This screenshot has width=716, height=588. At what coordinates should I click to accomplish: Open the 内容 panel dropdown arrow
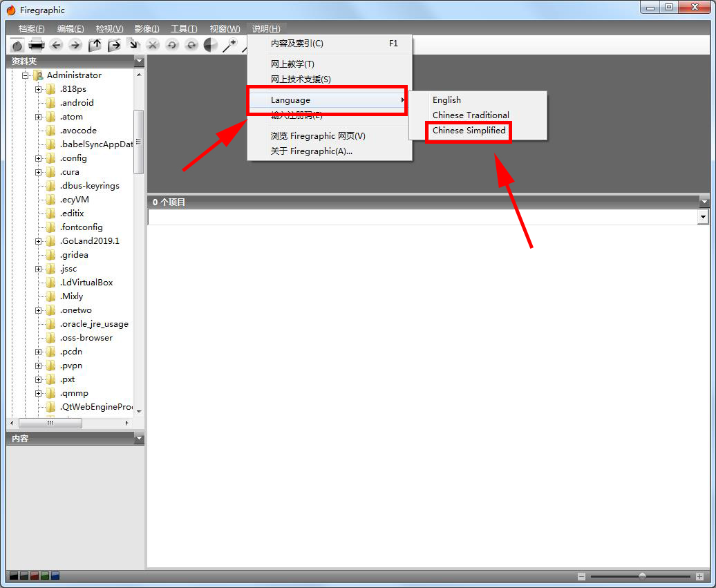(x=140, y=438)
